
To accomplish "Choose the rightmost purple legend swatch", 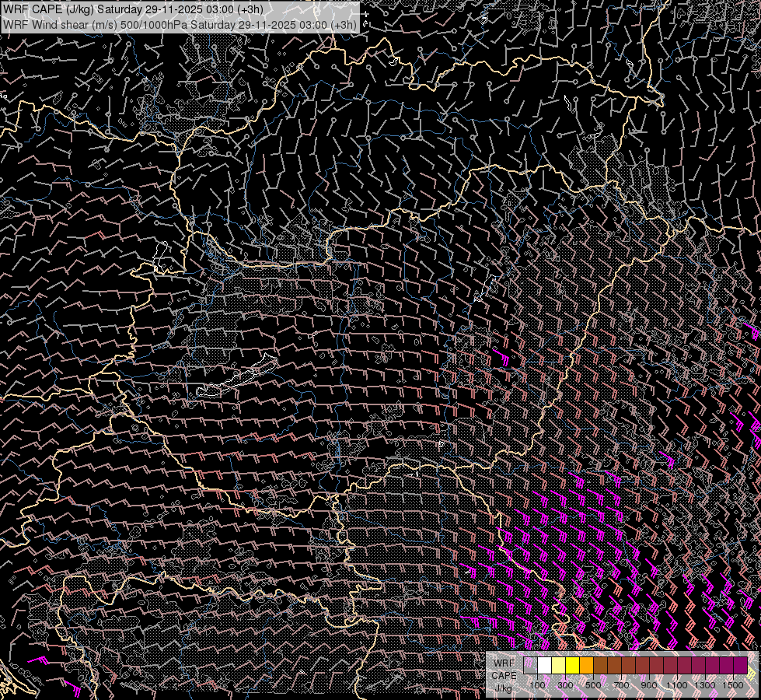I will click(x=740, y=666).
